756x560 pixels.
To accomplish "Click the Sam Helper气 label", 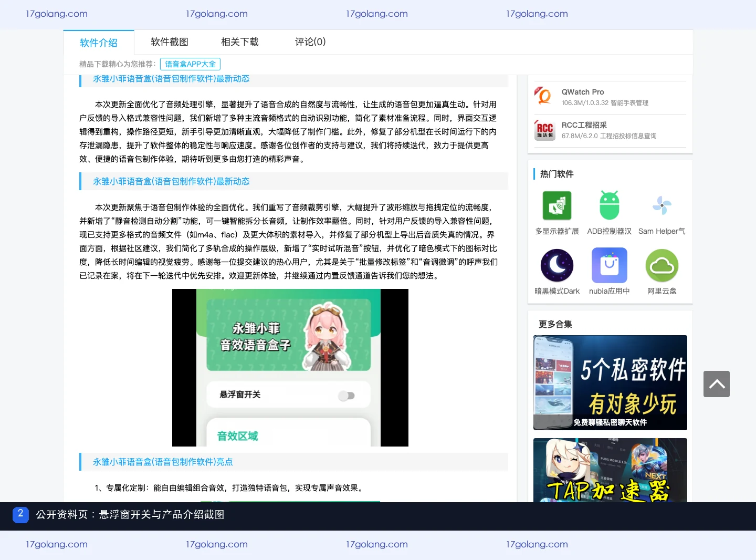I will (x=662, y=231).
